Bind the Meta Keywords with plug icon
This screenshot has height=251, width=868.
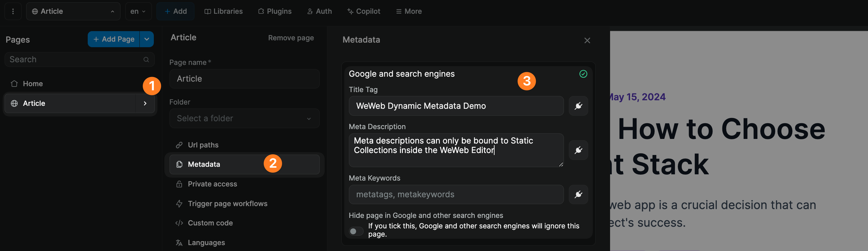[578, 194]
